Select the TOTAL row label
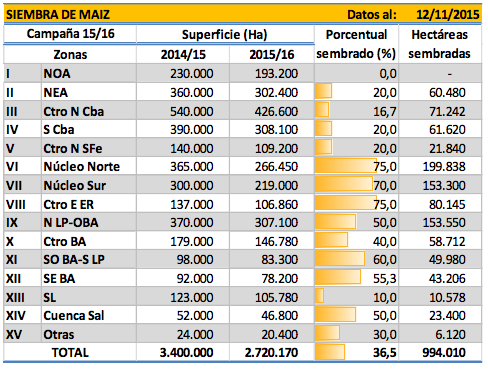488x369 pixels. tap(70, 353)
